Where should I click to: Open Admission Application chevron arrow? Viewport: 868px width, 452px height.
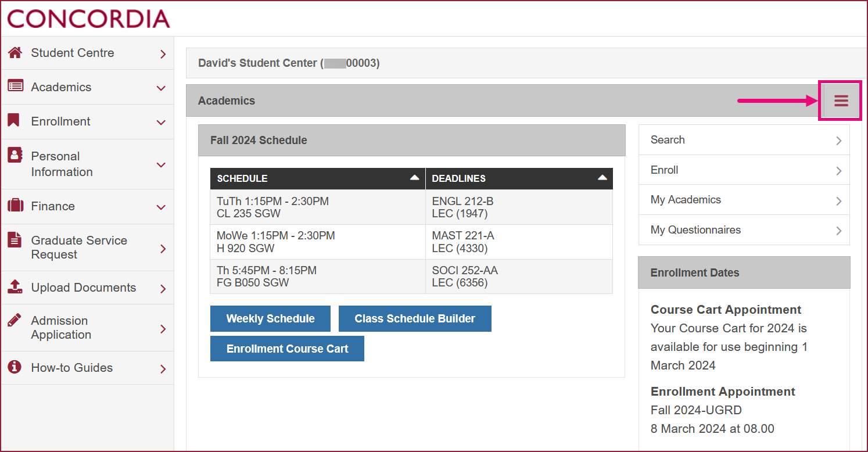tap(163, 329)
